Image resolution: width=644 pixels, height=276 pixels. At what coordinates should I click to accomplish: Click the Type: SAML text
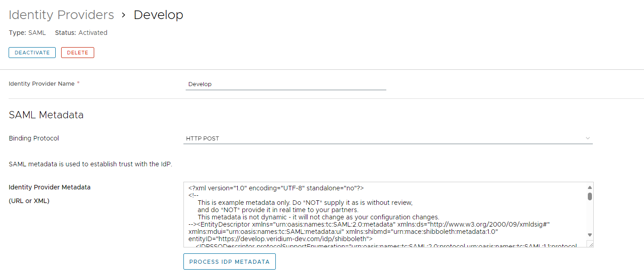(27, 33)
